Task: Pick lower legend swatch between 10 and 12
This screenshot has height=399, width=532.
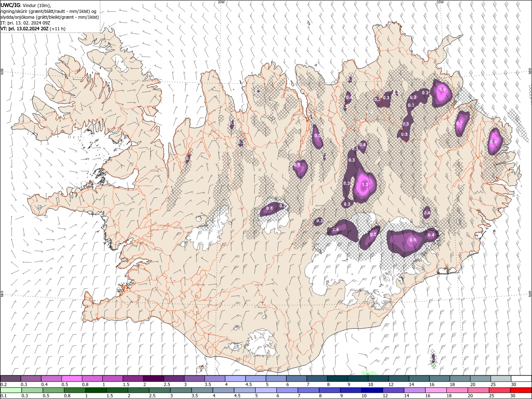Action: [372, 390]
